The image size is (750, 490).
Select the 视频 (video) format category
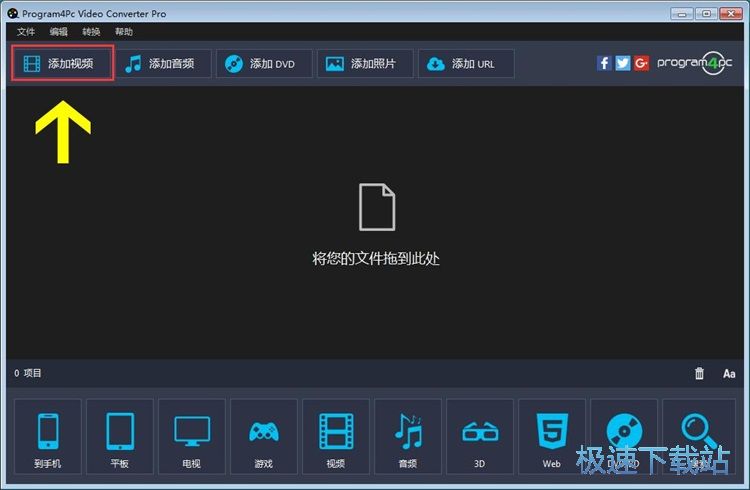pos(336,436)
